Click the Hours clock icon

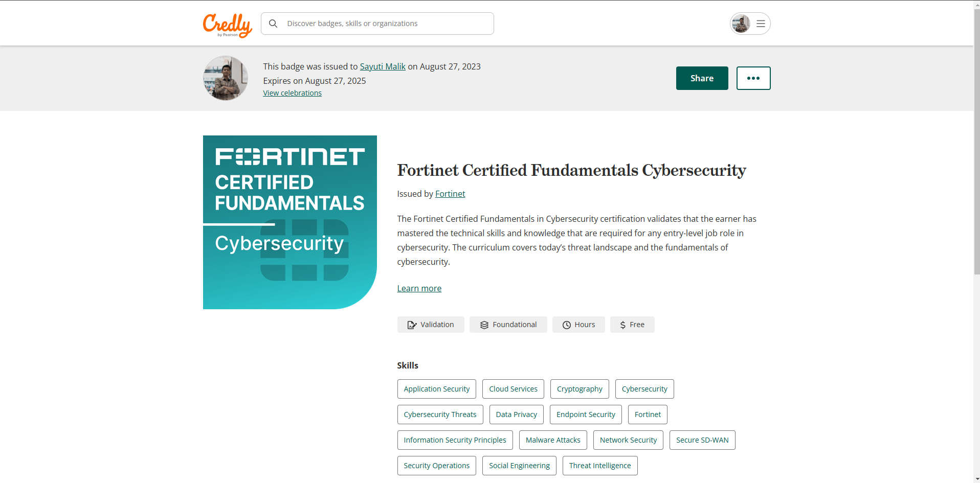pyautogui.click(x=567, y=325)
